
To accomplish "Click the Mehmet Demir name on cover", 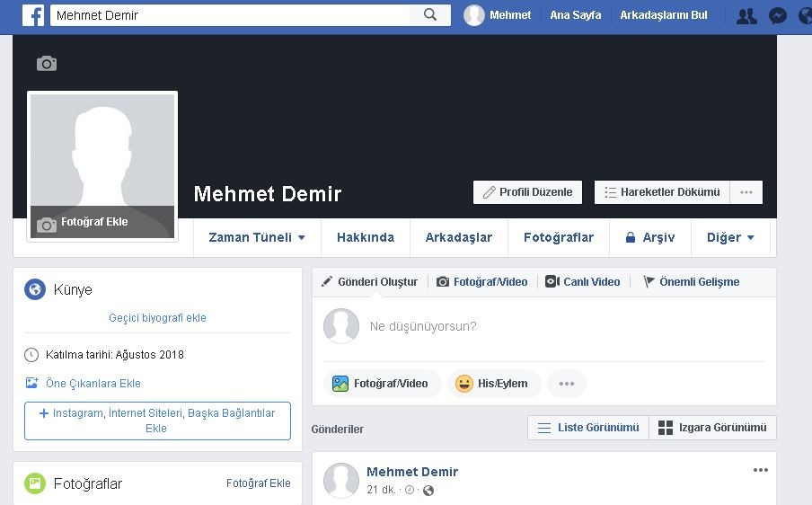I will 267,194.
